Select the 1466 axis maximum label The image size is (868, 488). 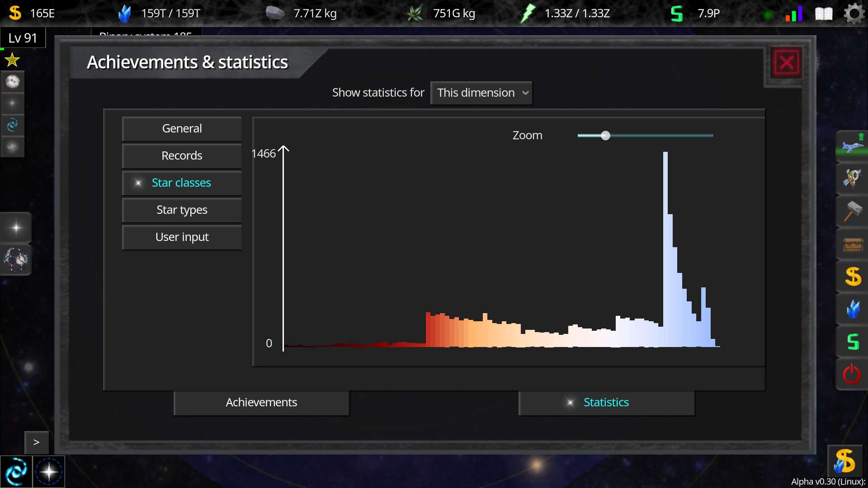pyautogui.click(x=264, y=154)
